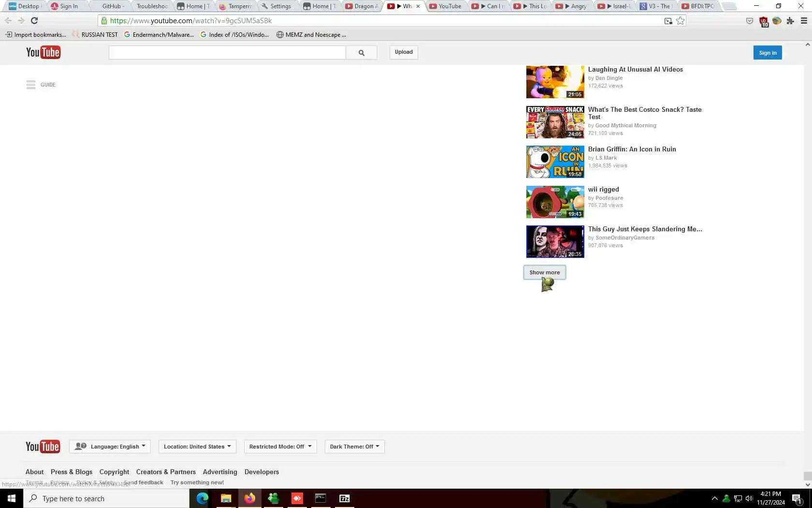
Task: Click the red arrow app taskbar icon
Action: pos(297,498)
